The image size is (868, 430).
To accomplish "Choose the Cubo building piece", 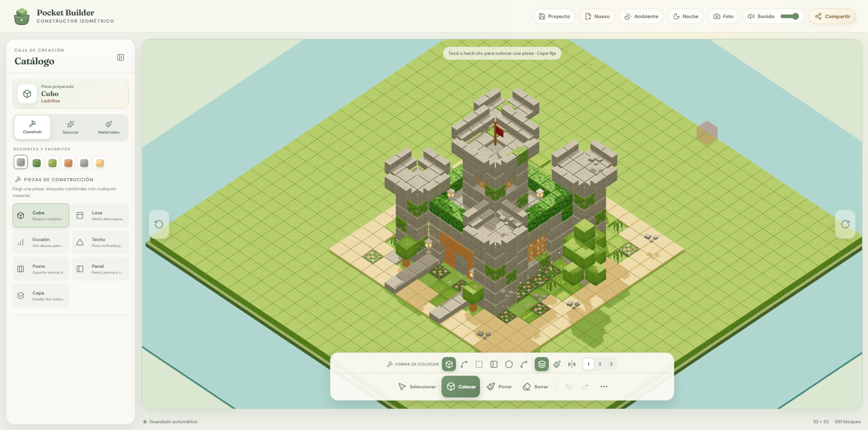I will [x=41, y=215].
